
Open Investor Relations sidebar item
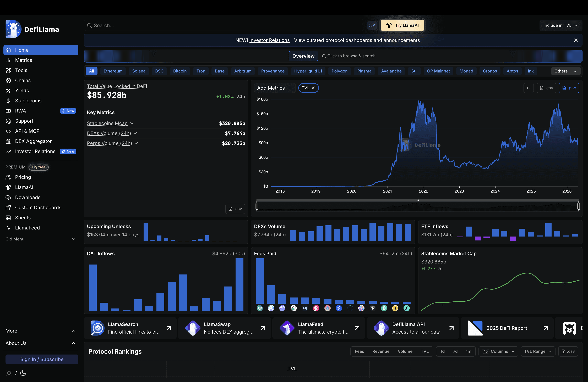pyautogui.click(x=41, y=151)
